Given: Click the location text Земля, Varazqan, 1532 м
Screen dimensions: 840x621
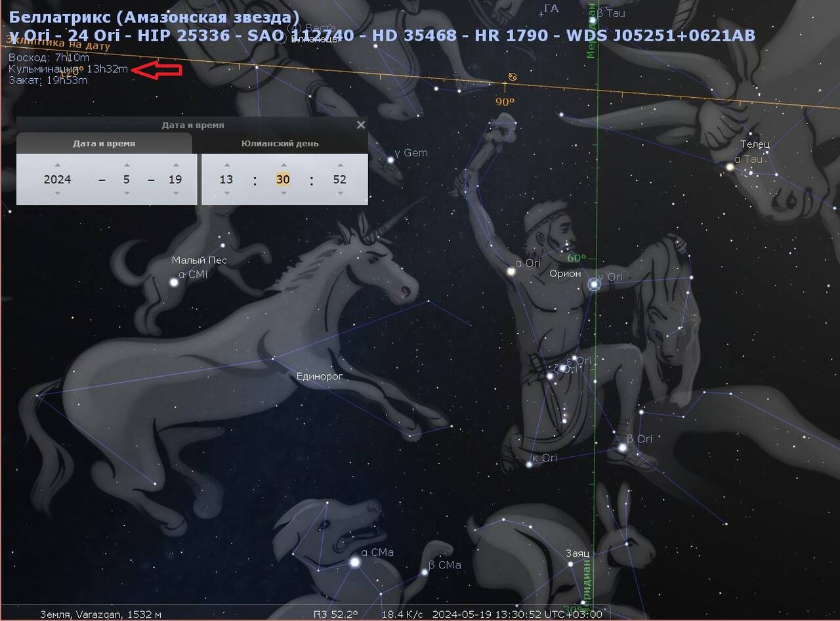Looking at the screenshot, I should coord(100,614).
